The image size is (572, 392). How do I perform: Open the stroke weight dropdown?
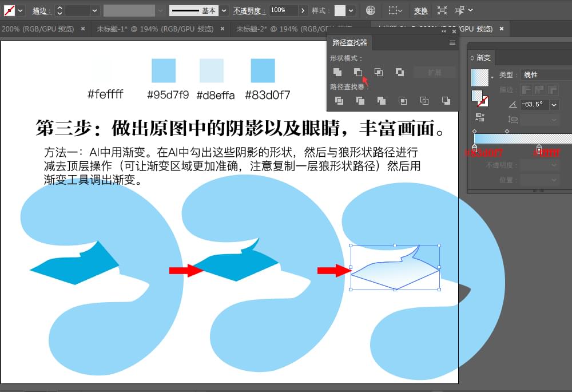click(94, 10)
